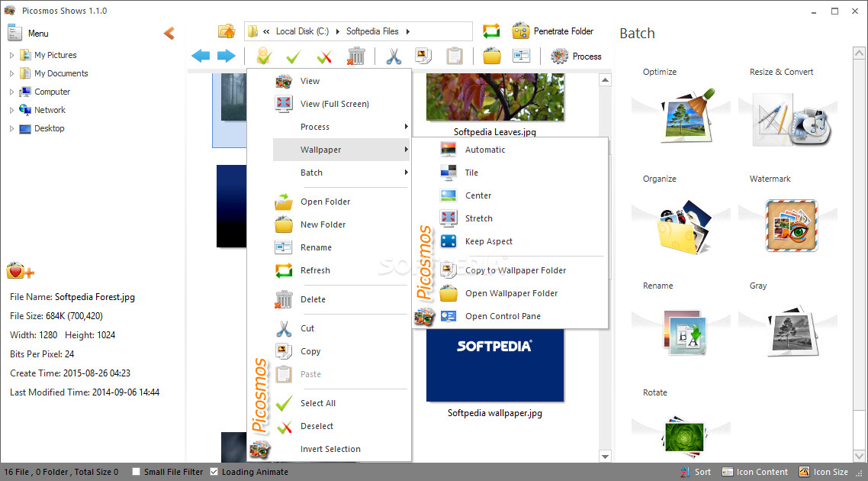Expand My Documents tree node

tap(12, 74)
